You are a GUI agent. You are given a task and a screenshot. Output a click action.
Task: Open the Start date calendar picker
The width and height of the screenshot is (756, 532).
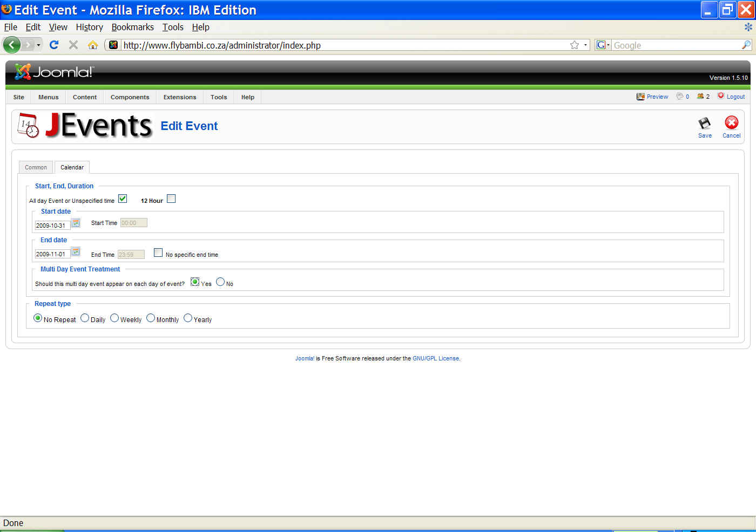[76, 223]
